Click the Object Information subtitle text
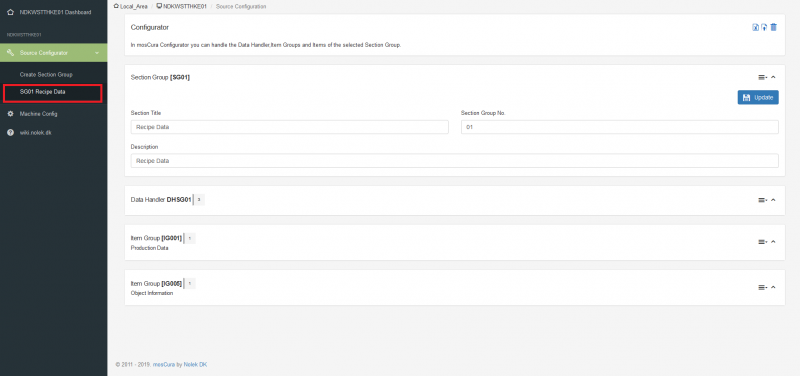 pos(152,293)
